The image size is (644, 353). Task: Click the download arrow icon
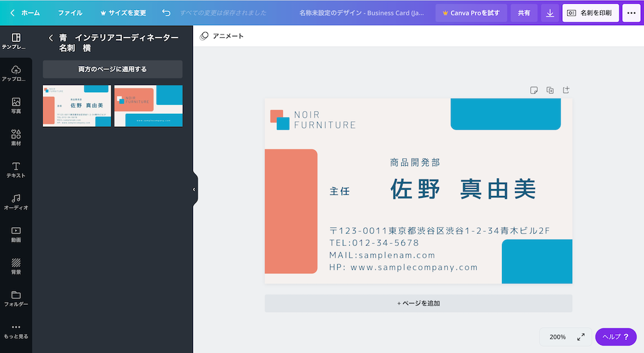tap(550, 13)
